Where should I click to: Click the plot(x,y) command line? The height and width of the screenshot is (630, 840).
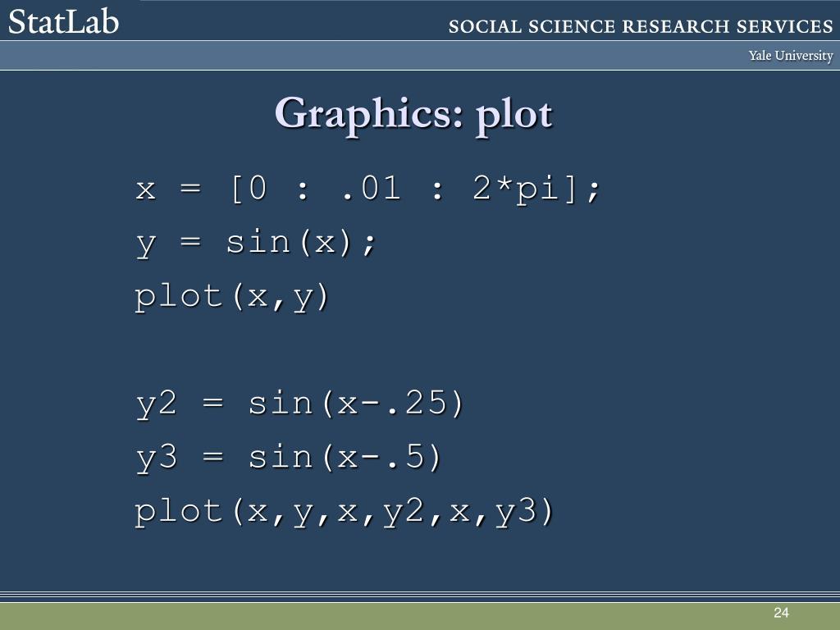click(x=231, y=296)
